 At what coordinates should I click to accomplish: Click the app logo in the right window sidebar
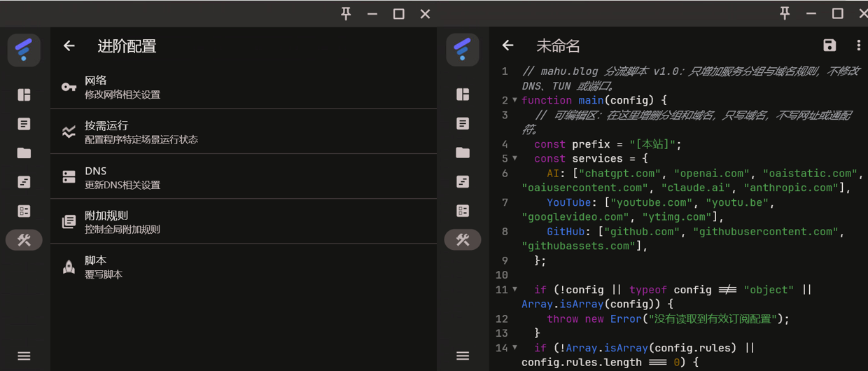point(463,50)
